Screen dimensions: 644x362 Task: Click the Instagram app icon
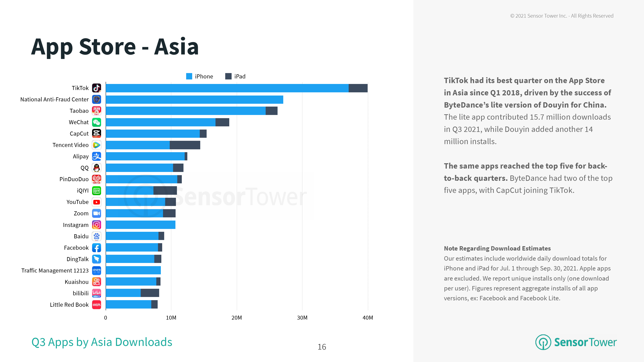pyautogui.click(x=96, y=225)
